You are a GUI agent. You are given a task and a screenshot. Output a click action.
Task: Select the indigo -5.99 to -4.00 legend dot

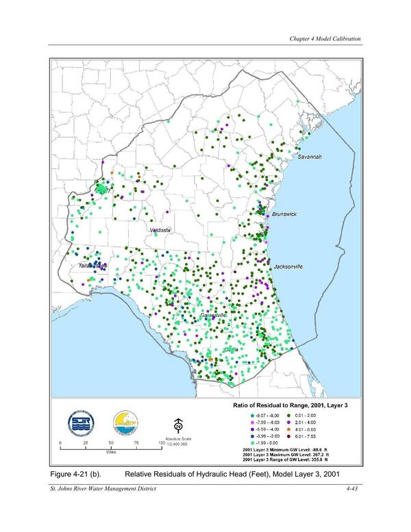coord(252,429)
